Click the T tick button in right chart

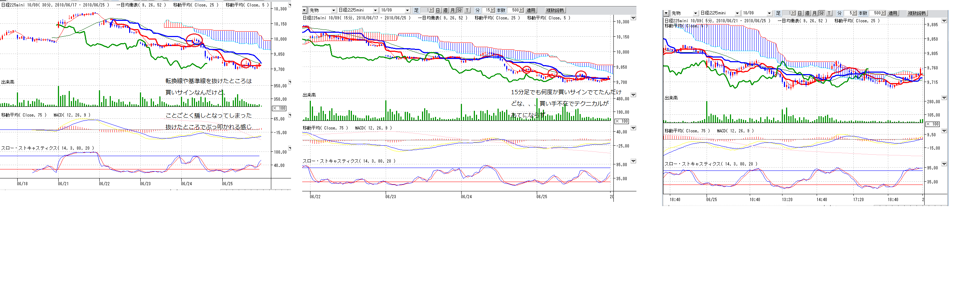point(829,13)
